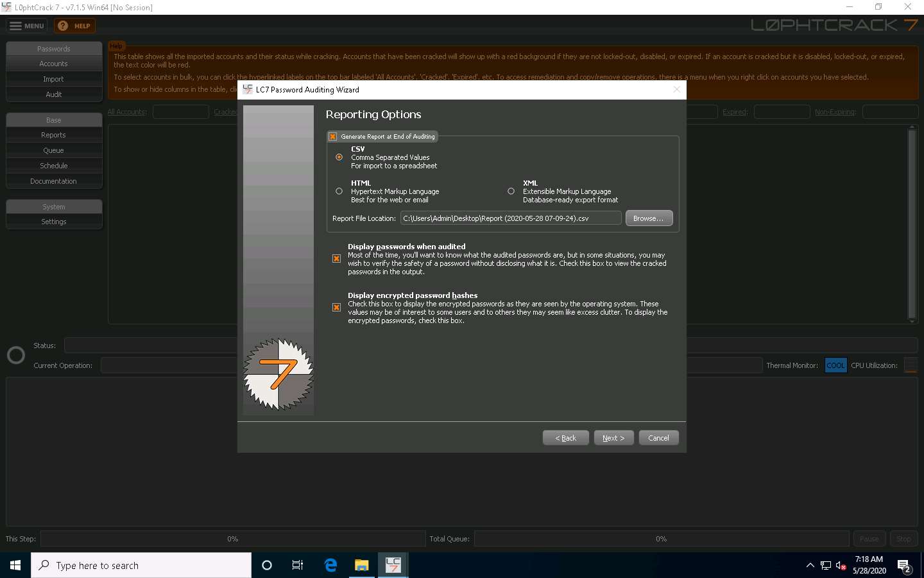
Task: Open the Reports sidebar item
Action: coord(54,135)
